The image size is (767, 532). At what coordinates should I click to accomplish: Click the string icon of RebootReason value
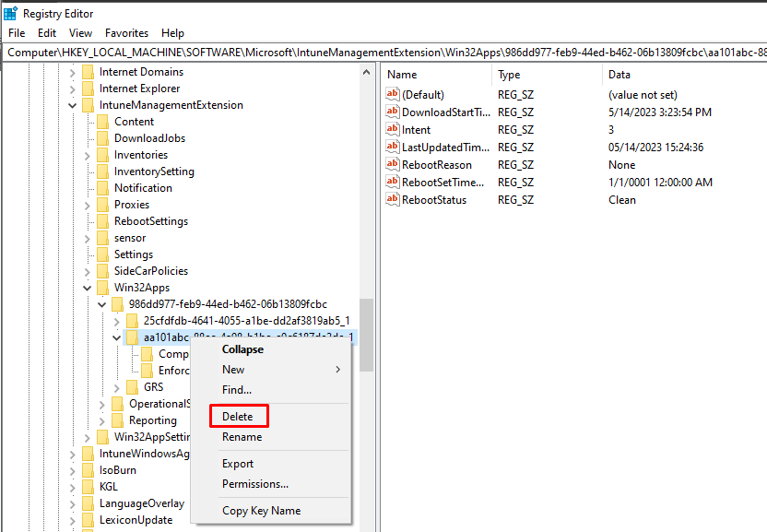point(393,164)
